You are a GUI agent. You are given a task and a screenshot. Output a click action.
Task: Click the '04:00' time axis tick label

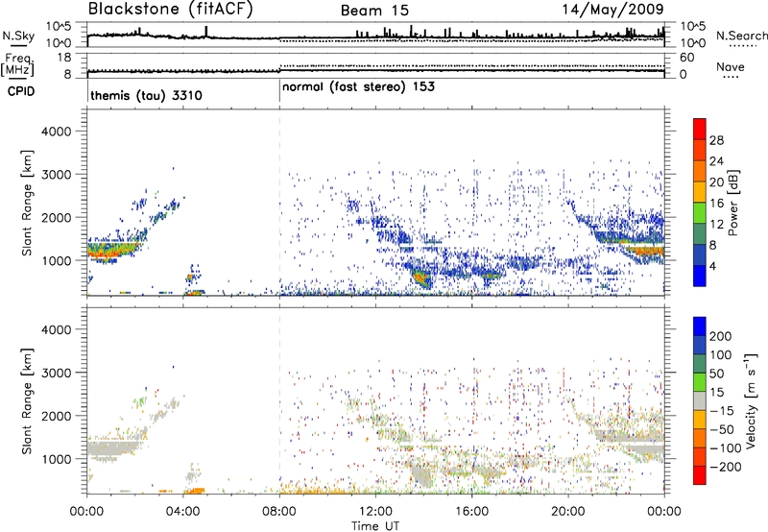[183, 512]
